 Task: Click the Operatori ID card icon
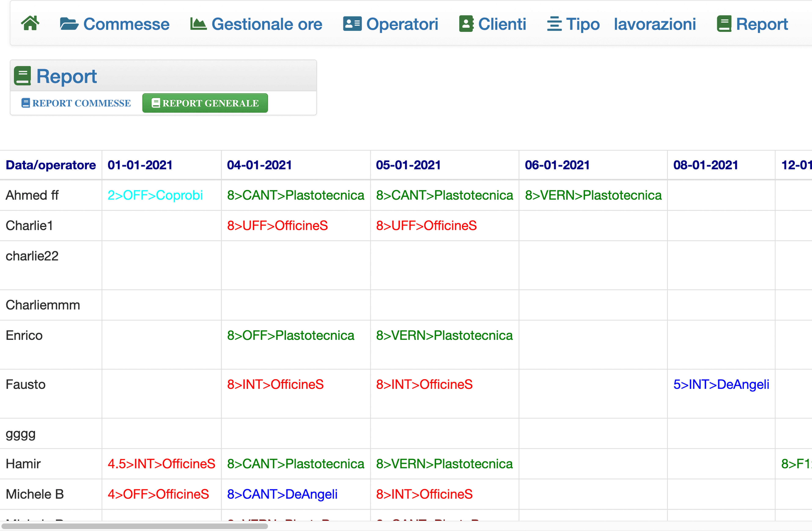tap(352, 24)
